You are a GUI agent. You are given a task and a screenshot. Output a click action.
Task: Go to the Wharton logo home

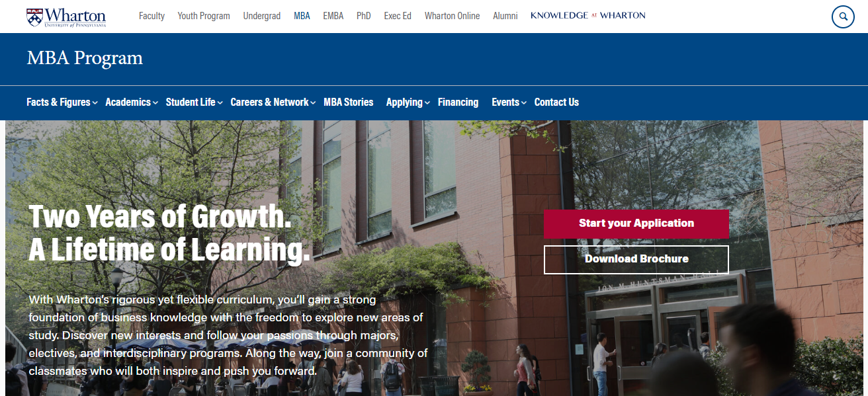pyautogui.click(x=66, y=17)
